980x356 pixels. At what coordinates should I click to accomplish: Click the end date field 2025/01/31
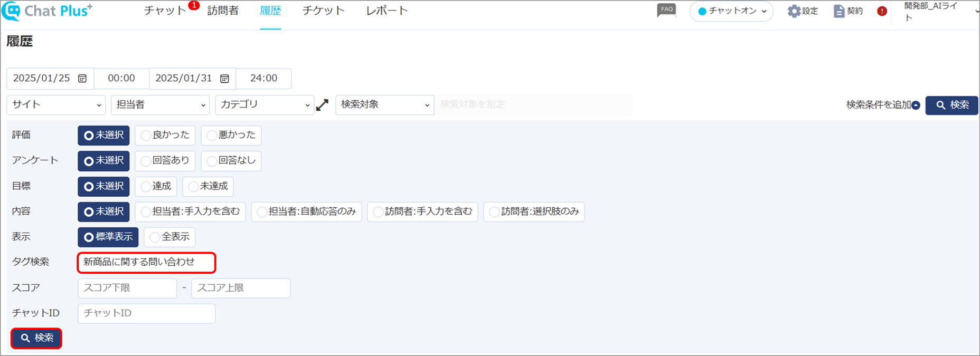[x=193, y=79]
